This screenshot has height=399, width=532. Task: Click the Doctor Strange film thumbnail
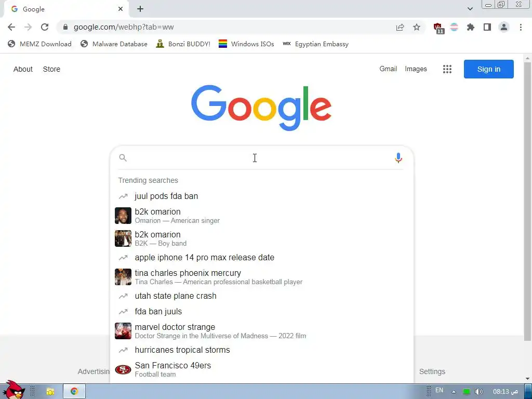coord(123,331)
